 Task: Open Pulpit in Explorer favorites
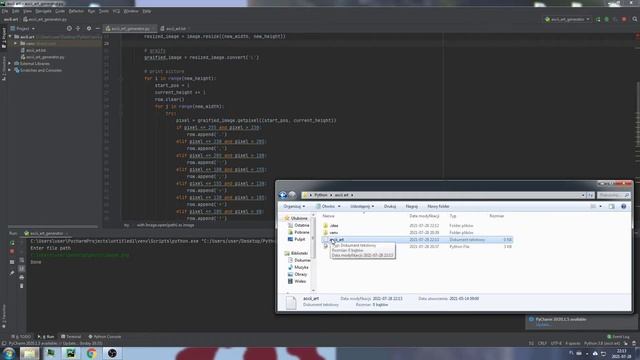click(x=297, y=239)
